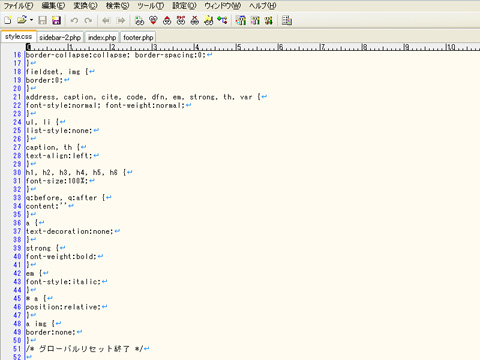Click the redo arrow icon
Image resolution: width=480 pixels, height=360 pixels.
coord(88,21)
